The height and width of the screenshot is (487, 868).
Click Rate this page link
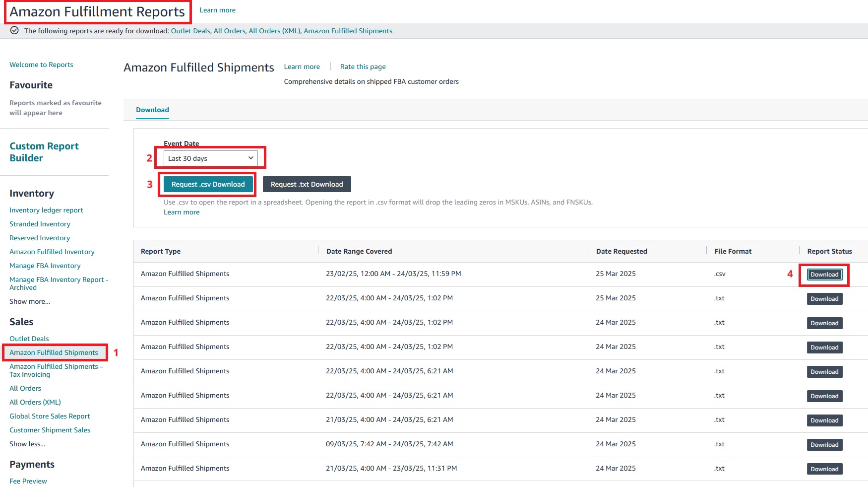point(363,67)
